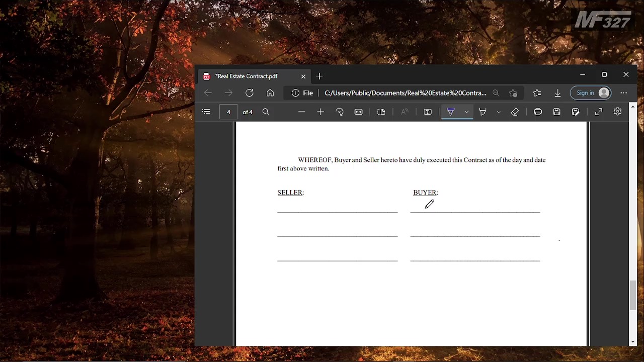Enter full screen mode

tap(599, 112)
